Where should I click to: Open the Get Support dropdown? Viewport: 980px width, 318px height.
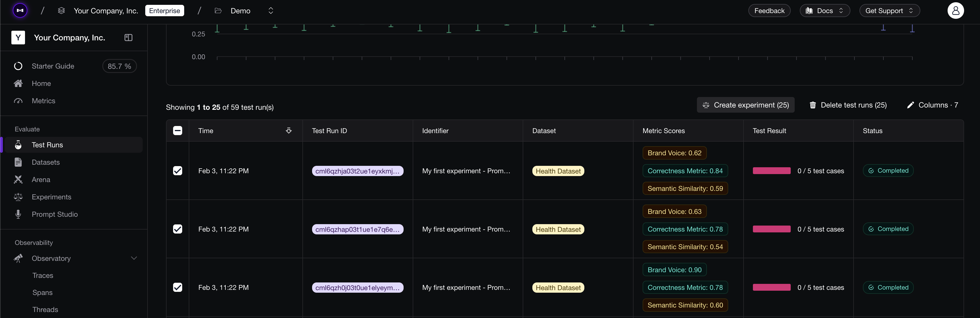889,11
